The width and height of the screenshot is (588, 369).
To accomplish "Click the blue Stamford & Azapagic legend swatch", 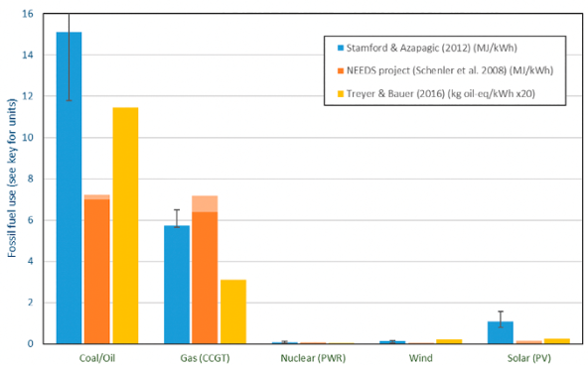I will coord(341,48).
